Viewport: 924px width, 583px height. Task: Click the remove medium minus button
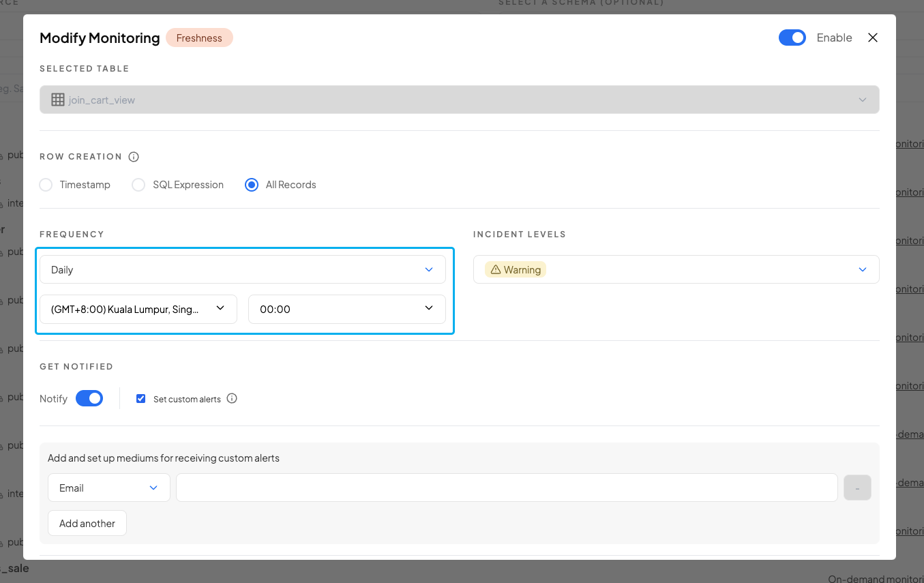(857, 488)
